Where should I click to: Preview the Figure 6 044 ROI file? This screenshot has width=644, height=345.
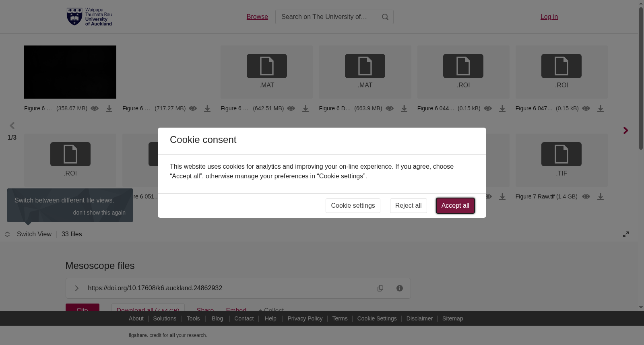[x=488, y=108]
